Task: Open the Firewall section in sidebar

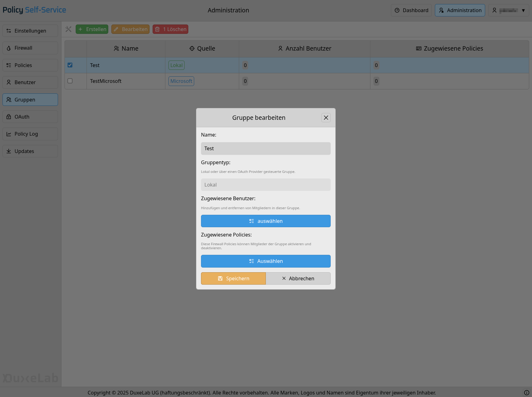Action: (x=30, y=48)
